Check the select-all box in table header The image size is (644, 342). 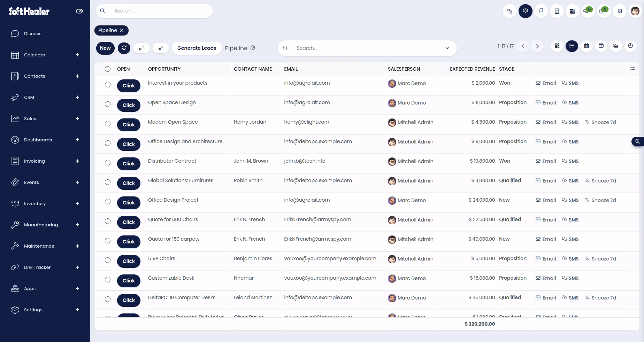coord(108,69)
